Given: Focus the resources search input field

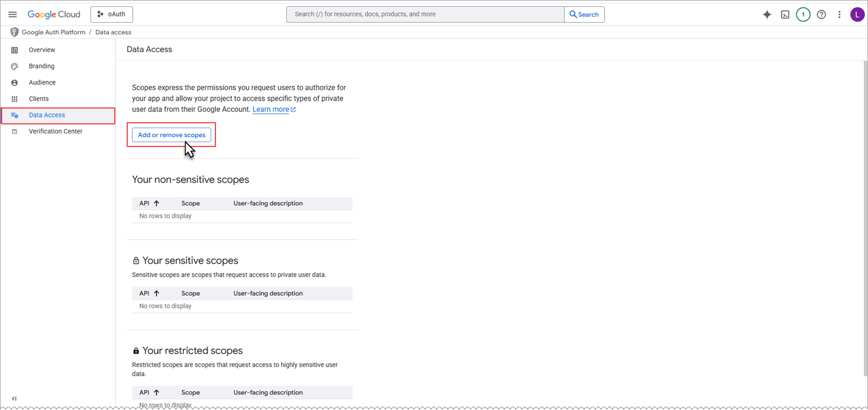Looking at the screenshot, I should point(425,14).
